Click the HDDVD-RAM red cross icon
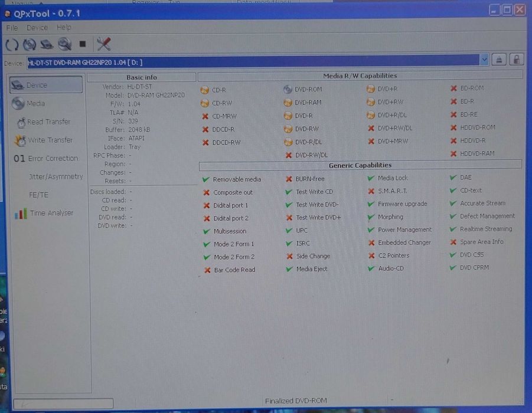 [453, 153]
